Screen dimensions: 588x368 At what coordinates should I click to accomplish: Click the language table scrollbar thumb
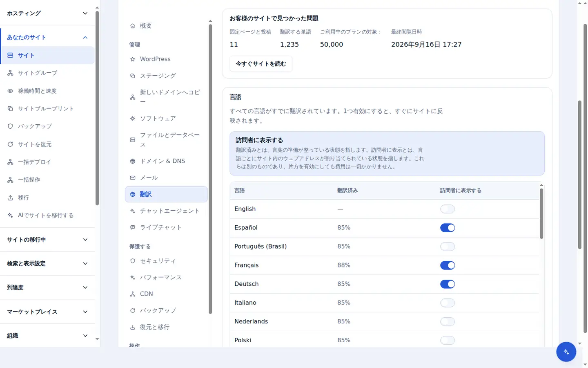tap(541, 213)
